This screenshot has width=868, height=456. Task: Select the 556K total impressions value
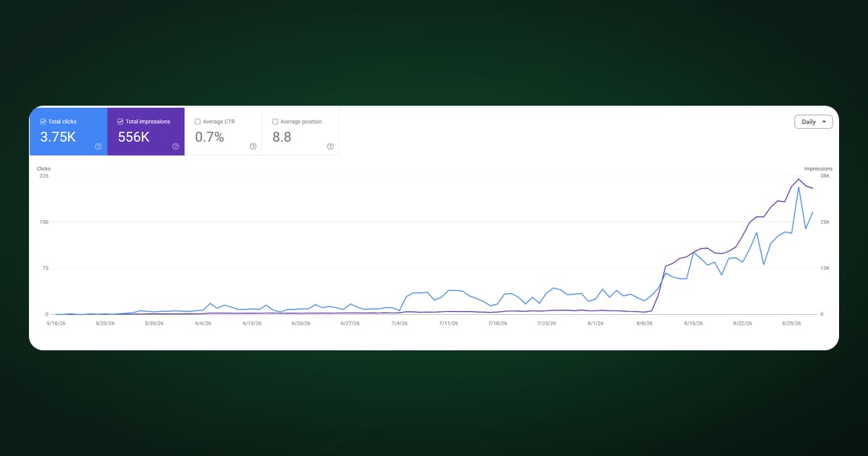point(134,137)
